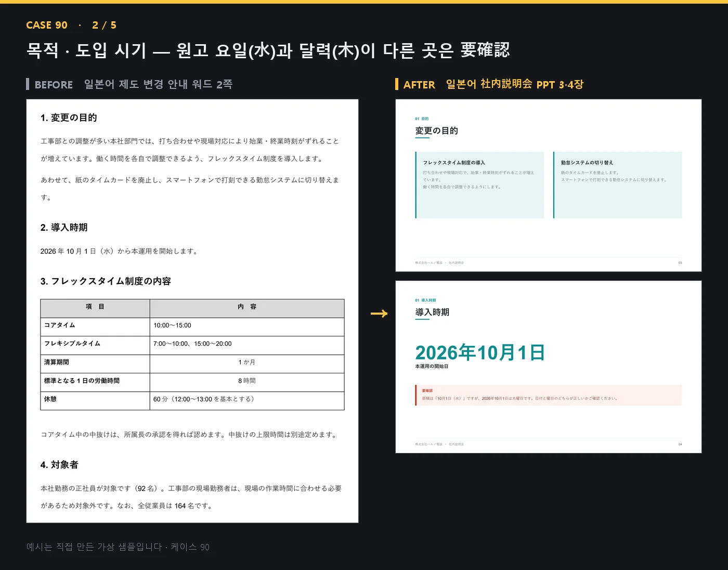Click the "01 目的" slide section label
Screen dimensions: 728x570
point(422,119)
